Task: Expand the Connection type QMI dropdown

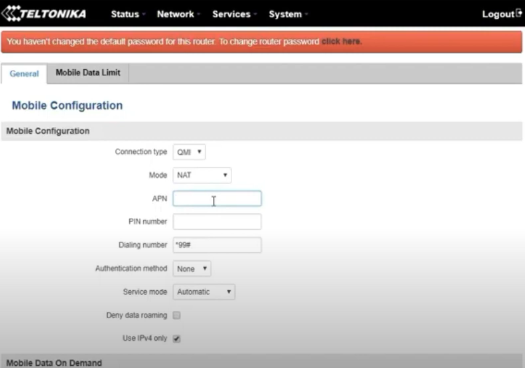Action: coord(189,152)
